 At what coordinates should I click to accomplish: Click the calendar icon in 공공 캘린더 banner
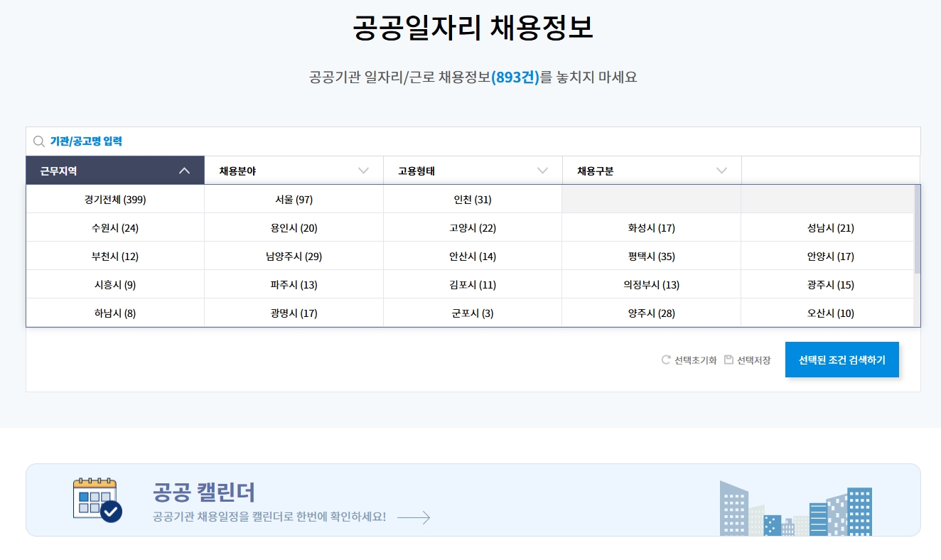[x=97, y=499]
